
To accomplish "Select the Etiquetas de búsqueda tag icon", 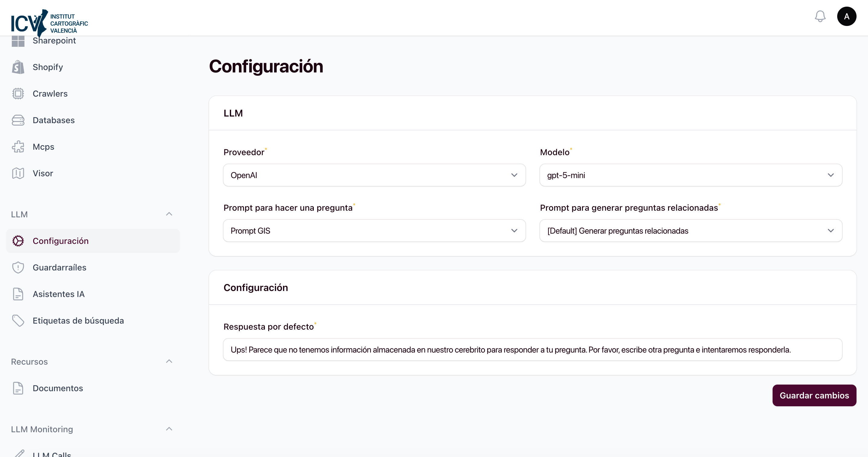I will [18, 320].
